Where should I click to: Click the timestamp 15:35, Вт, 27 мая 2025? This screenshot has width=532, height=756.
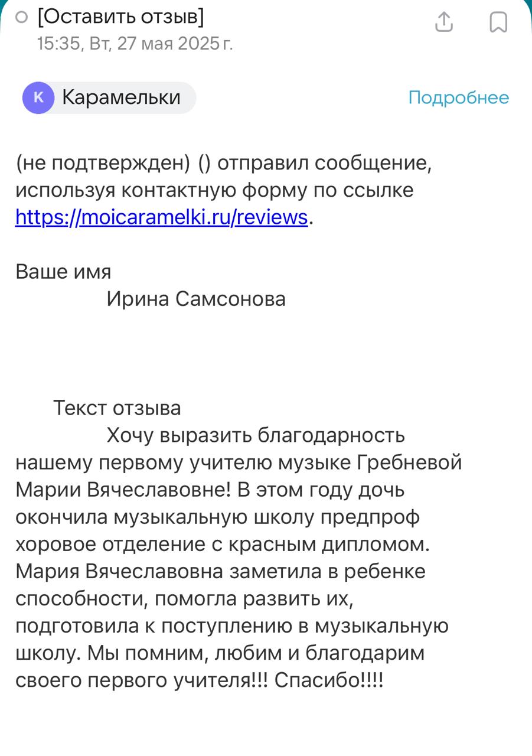click(x=135, y=43)
